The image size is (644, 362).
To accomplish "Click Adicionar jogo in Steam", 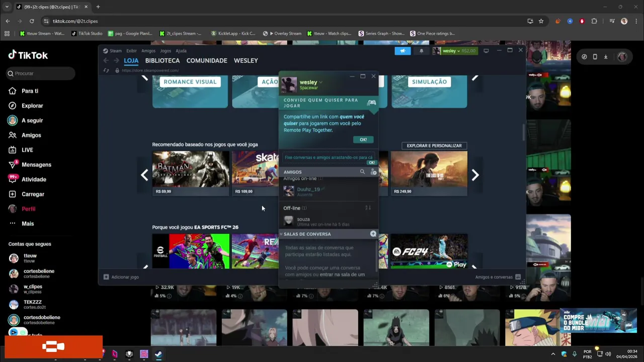I will (x=121, y=277).
